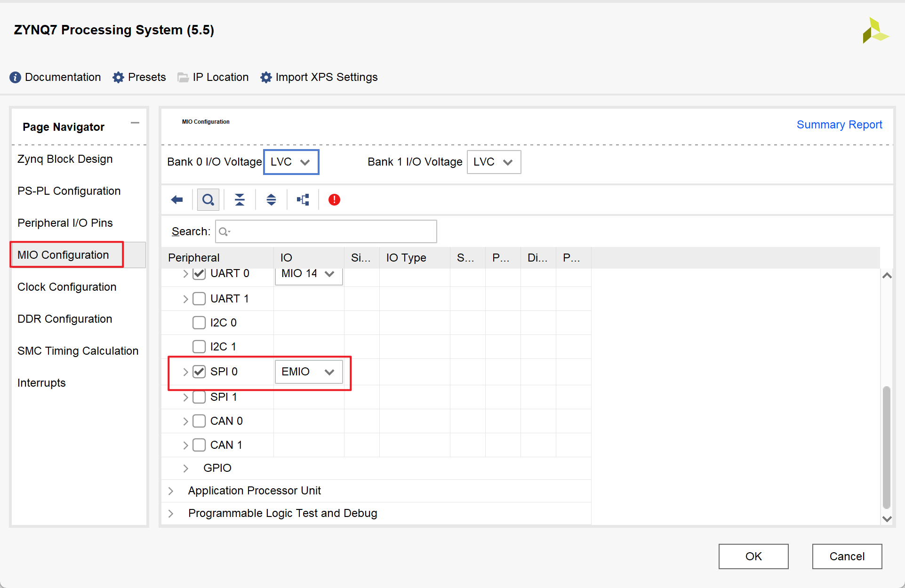The height and width of the screenshot is (588, 905).
Task: Go to PS-PL Configuration page
Action: [69, 191]
